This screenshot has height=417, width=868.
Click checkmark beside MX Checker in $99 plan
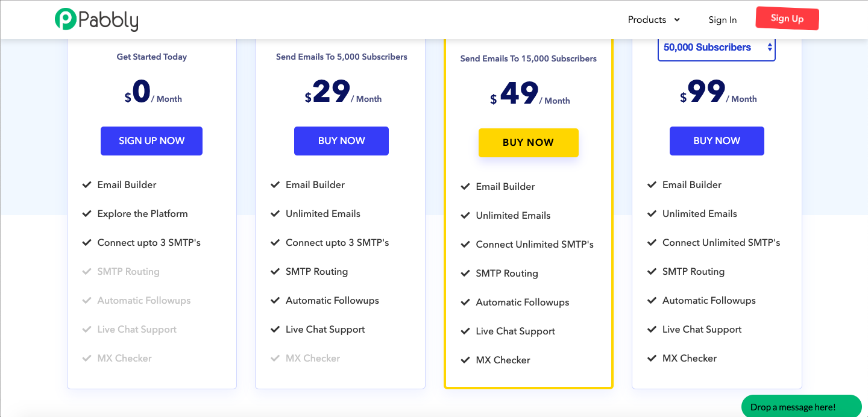point(652,358)
